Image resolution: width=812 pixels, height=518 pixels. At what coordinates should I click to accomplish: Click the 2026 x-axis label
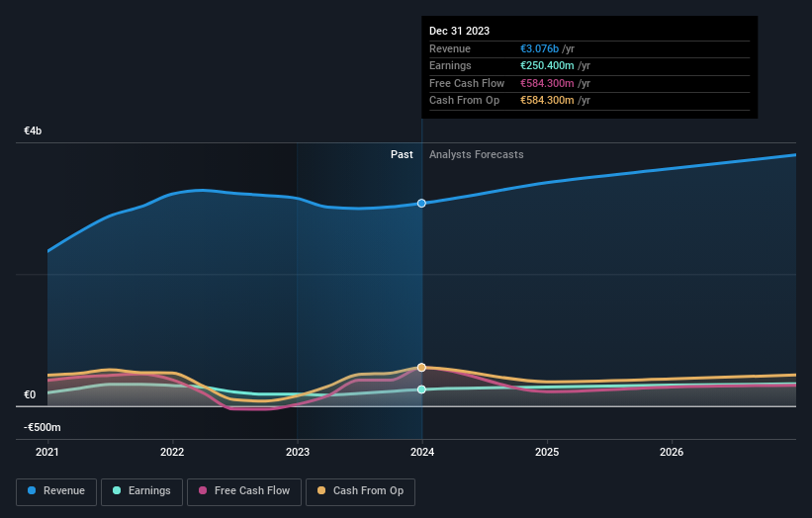coord(672,453)
